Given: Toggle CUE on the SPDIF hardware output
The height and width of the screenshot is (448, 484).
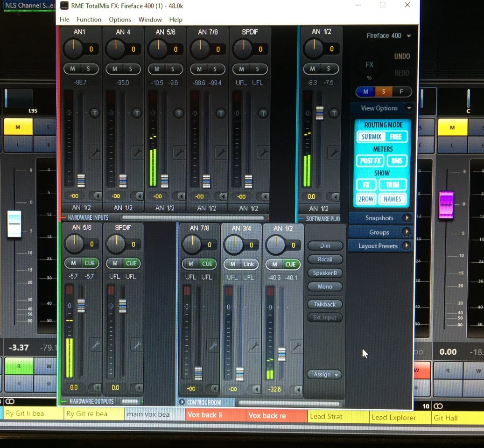Looking at the screenshot, I should (x=131, y=263).
